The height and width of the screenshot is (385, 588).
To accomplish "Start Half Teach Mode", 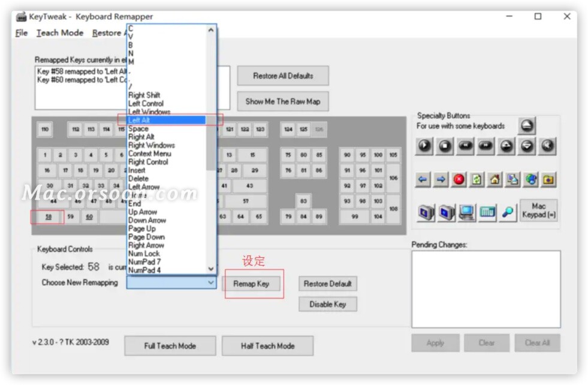I will tap(268, 346).
